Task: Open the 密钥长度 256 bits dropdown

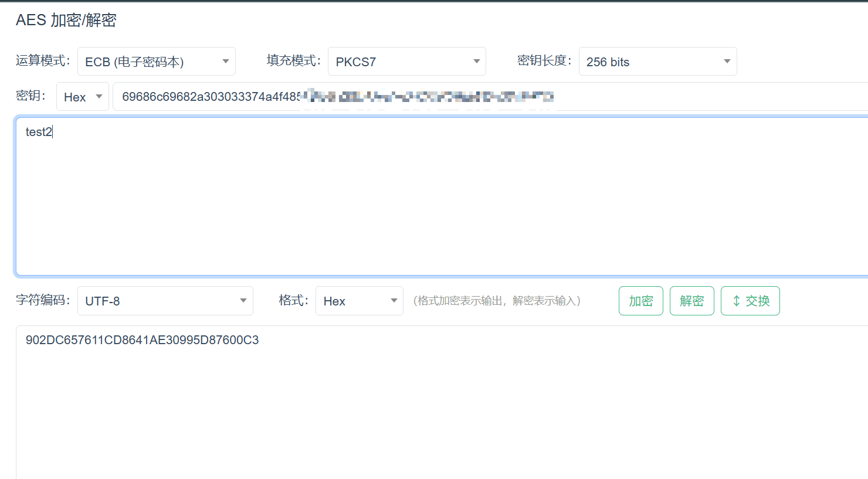Action: coord(657,62)
